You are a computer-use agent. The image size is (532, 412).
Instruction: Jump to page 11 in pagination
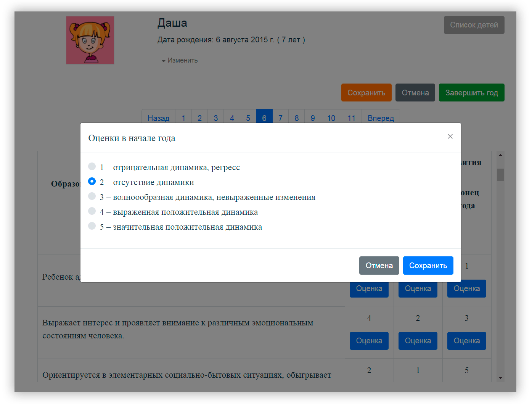[351, 117]
